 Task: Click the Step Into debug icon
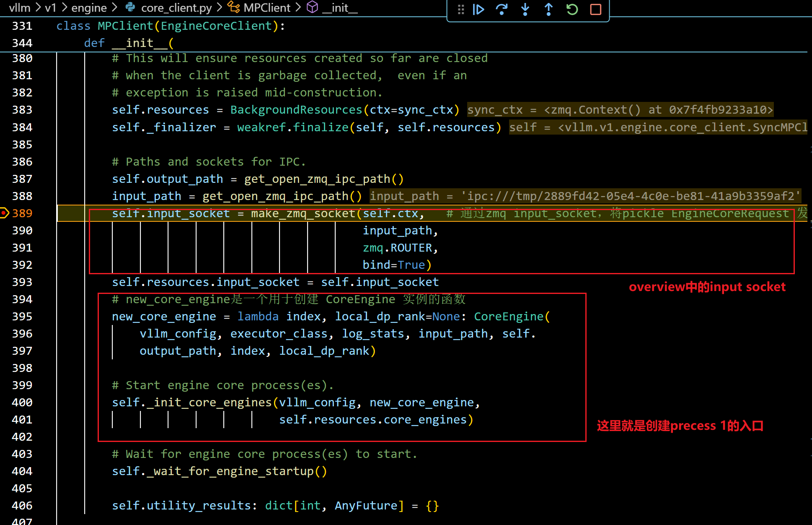pyautogui.click(x=525, y=9)
